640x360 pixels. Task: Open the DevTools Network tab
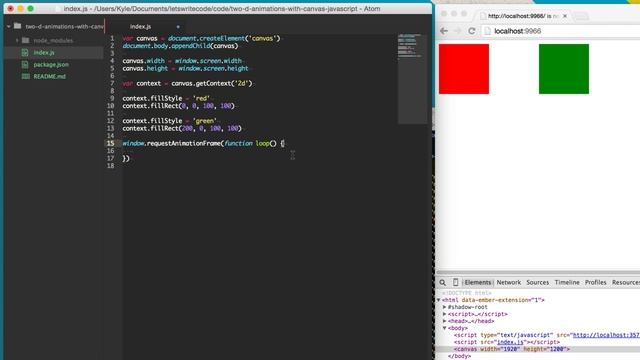509,282
